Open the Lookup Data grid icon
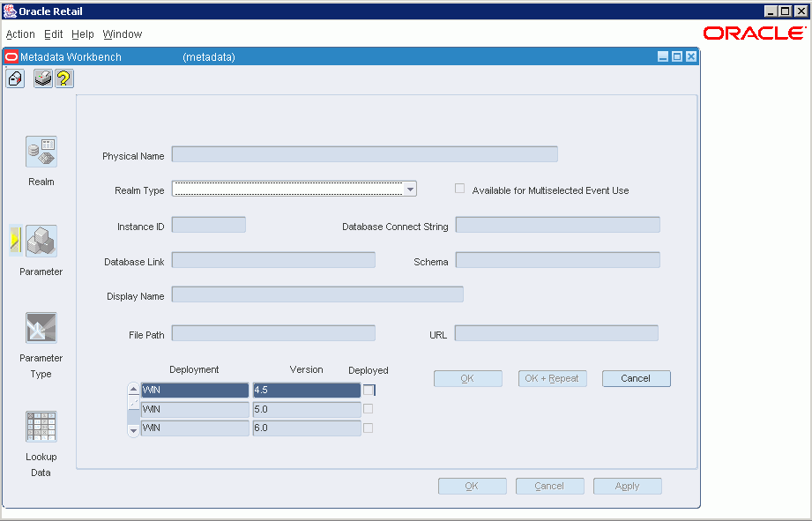 pyautogui.click(x=41, y=426)
